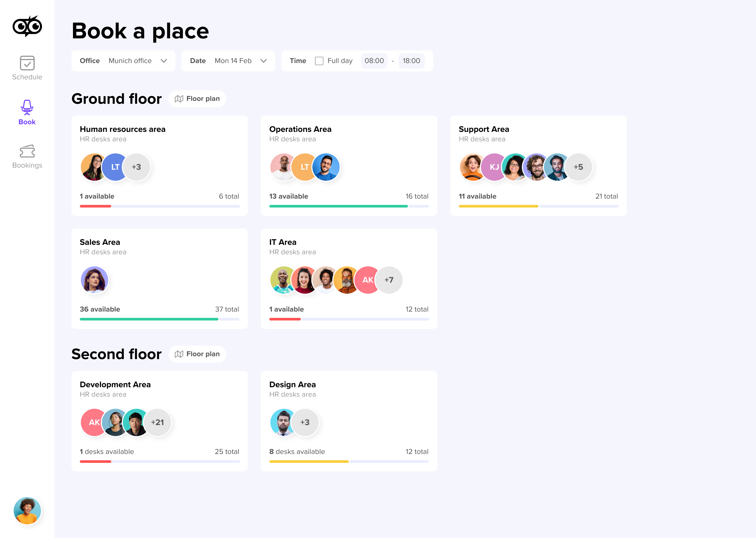The width and height of the screenshot is (756, 538).
Task: Reveal the +5 attendees in Support Area
Action: click(579, 167)
